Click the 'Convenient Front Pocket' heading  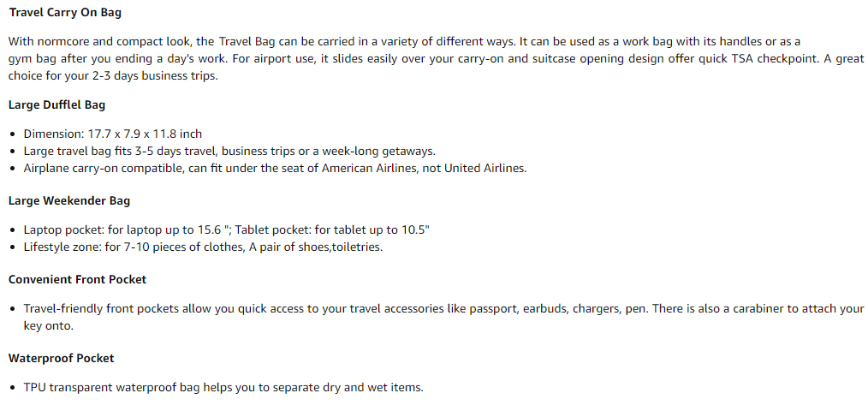(x=78, y=279)
